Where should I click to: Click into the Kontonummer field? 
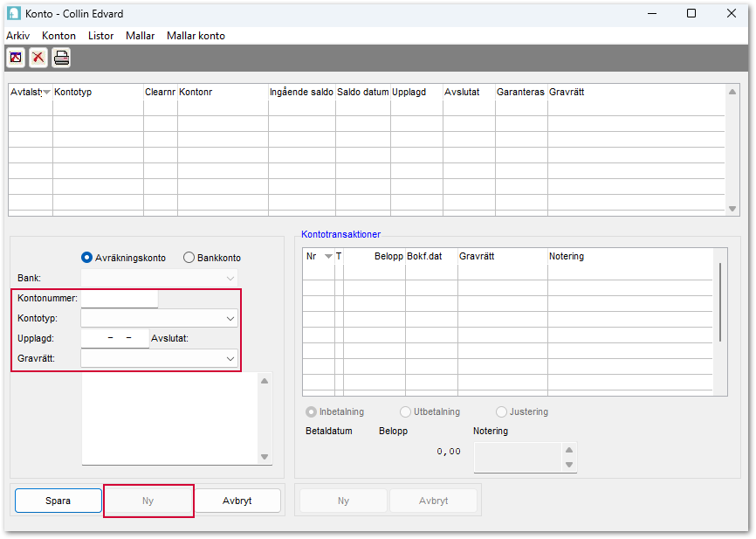tap(120, 298)
